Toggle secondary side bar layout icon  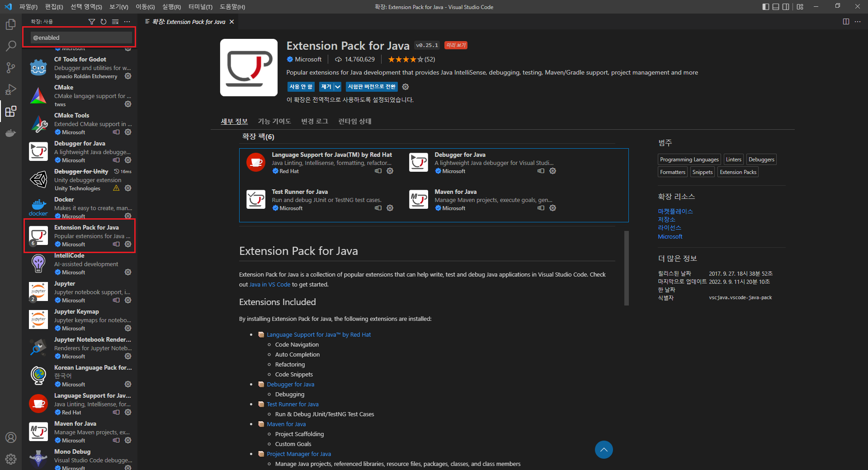click(x=786, y=7)
